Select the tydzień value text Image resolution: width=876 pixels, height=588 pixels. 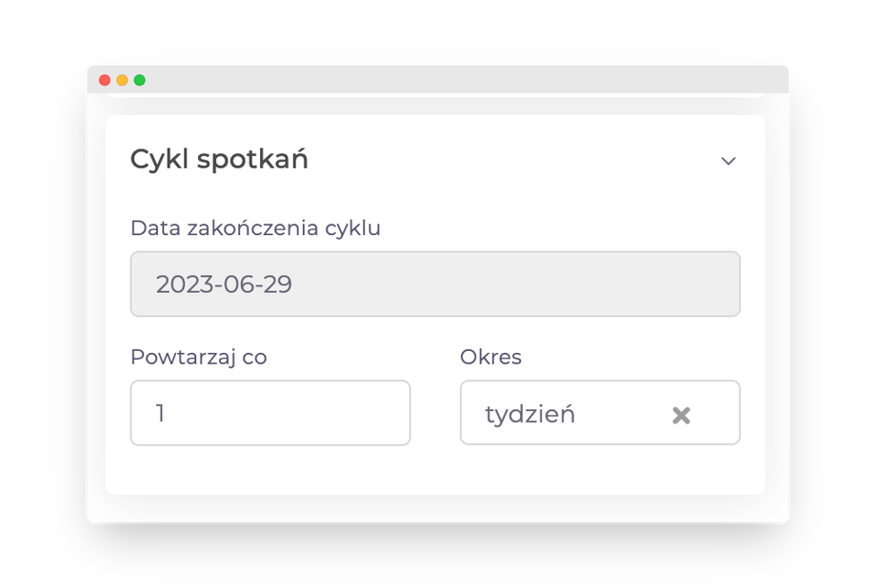[x=529, y=415]
